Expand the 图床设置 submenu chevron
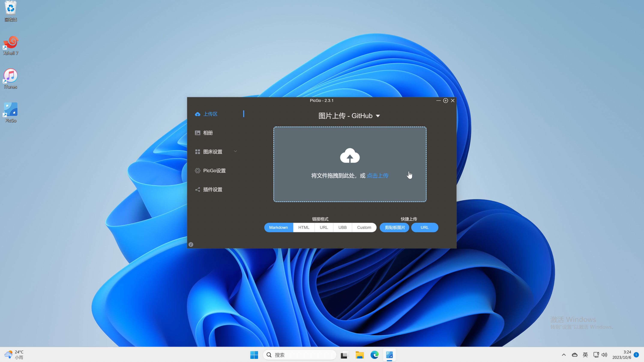The width and height of the screenshot is (644, 362). coord(235,151)
